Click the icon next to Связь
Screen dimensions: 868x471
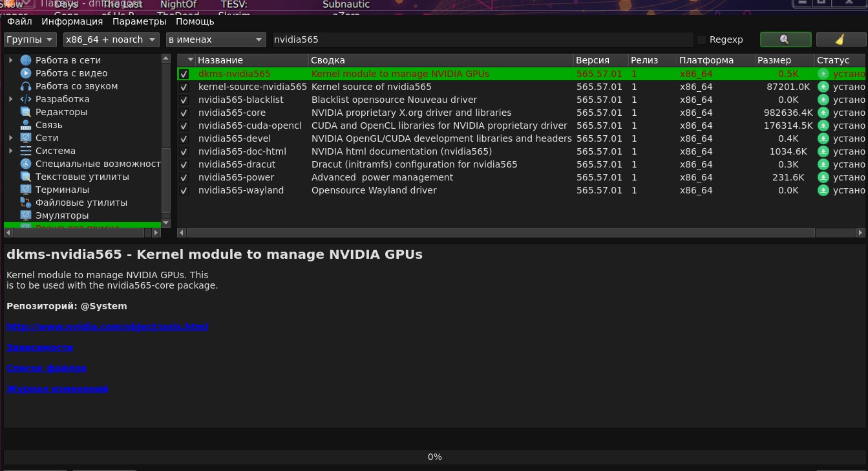(26, 125)
